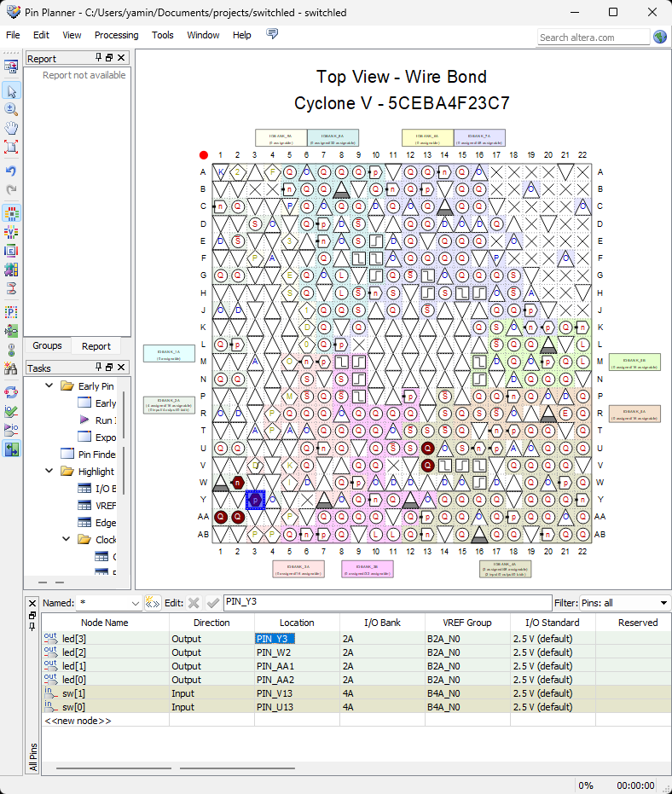Image resolution: width=672 pixels, height=794 pixels.
Task: Activate the zoom magnifier tool
Action: (12, 109)
